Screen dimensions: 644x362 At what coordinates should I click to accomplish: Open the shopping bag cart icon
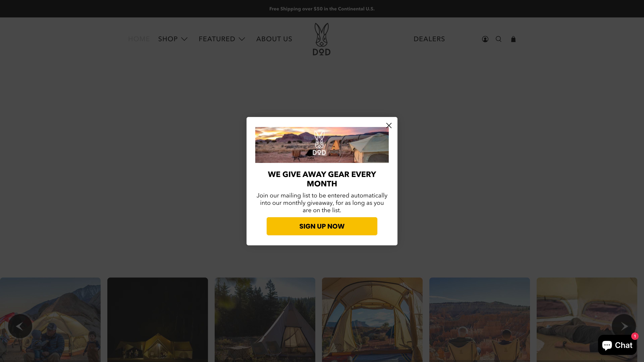point(513,39)
